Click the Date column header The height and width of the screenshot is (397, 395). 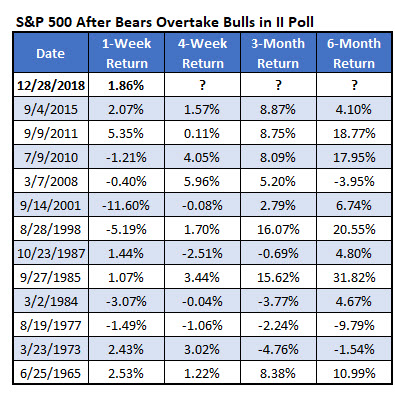(x=51, y=53)
